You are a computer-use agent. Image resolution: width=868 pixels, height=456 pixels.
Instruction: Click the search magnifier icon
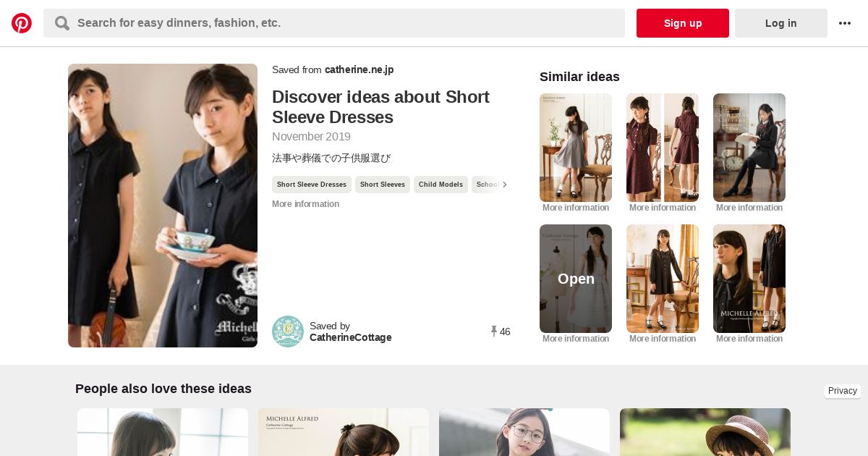click(62, 23)
